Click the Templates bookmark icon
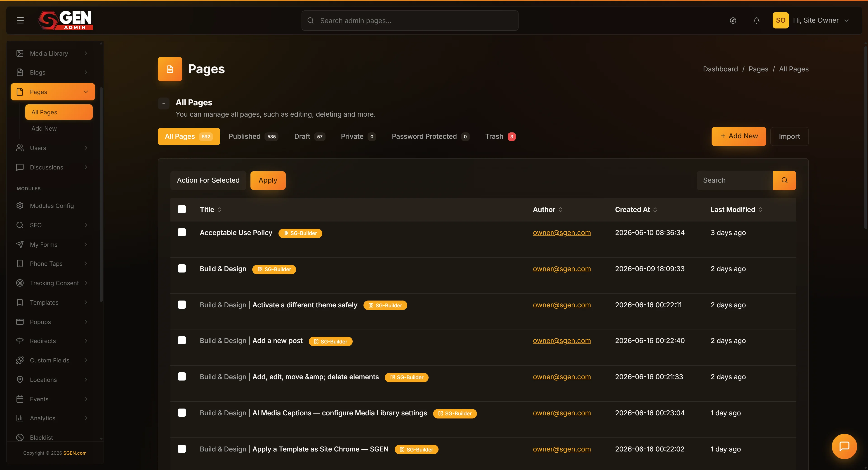 click(x=20, y=302)
